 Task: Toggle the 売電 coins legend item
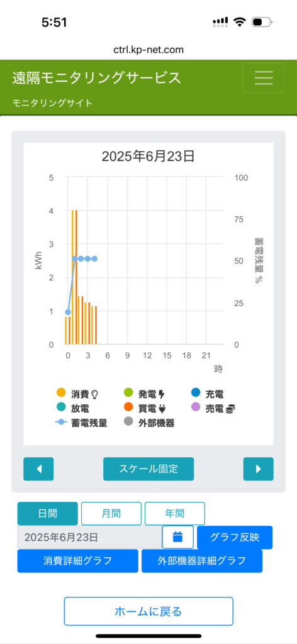tap(215, 409)
